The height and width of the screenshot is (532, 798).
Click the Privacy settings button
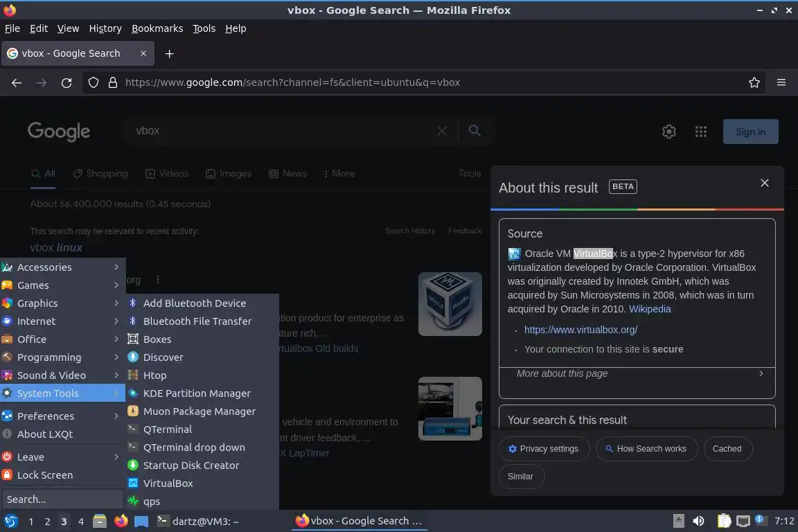point(544,449)
